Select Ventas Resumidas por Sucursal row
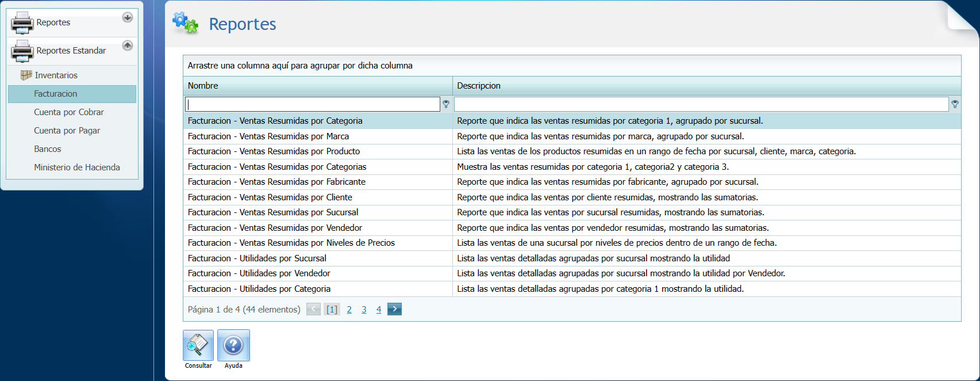This screenshot has height=381, width=980. [572, 212]
